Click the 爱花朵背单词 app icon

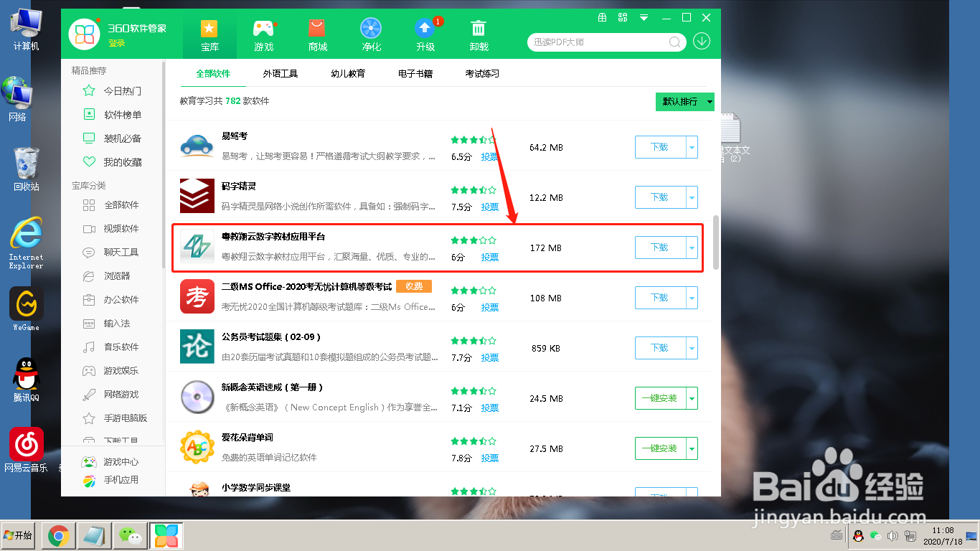coord(197,447)
